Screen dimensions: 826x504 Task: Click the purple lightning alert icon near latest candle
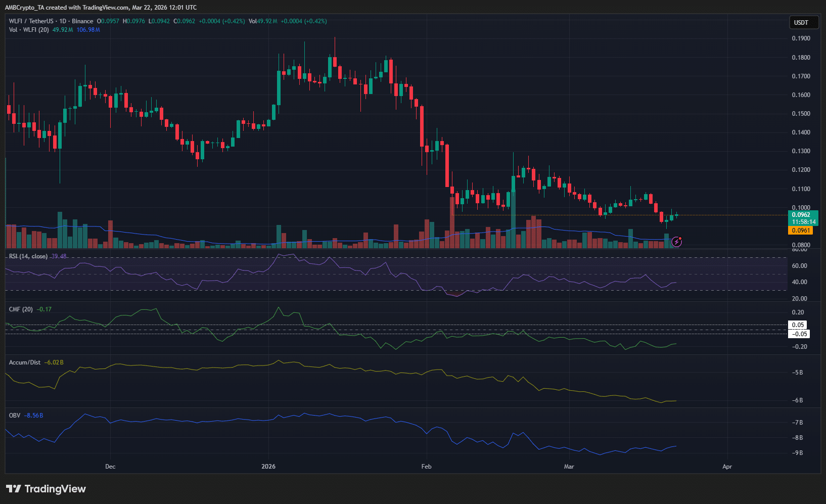click(x=676, y=242)
